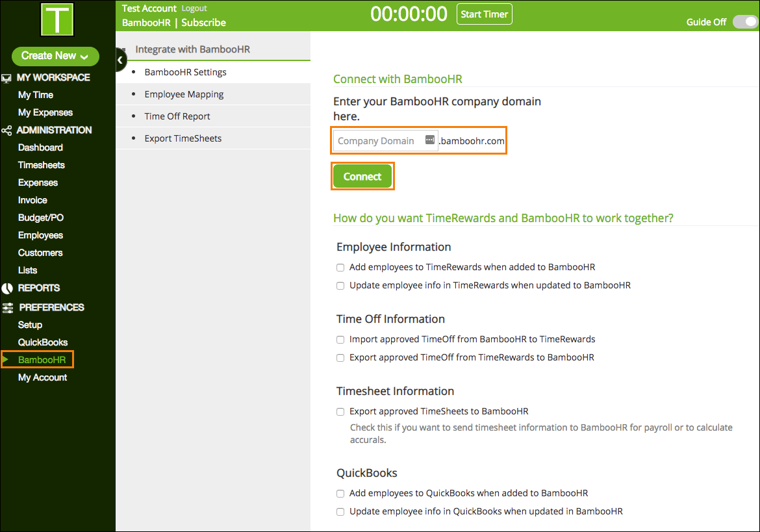Click the password manager icon in domain field
The width and height of the screenshot is (760, 532).
click(429, 140)
